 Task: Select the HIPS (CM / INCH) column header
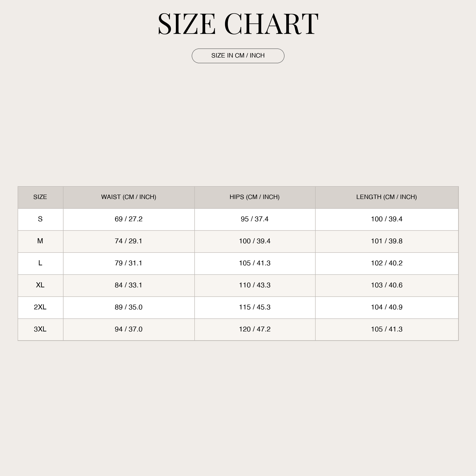coord(255,197)
